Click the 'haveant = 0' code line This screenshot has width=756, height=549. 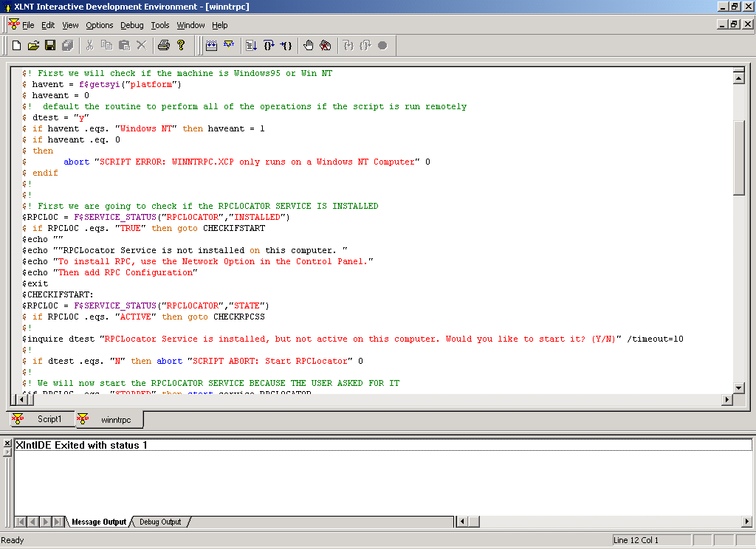point(55,95)
